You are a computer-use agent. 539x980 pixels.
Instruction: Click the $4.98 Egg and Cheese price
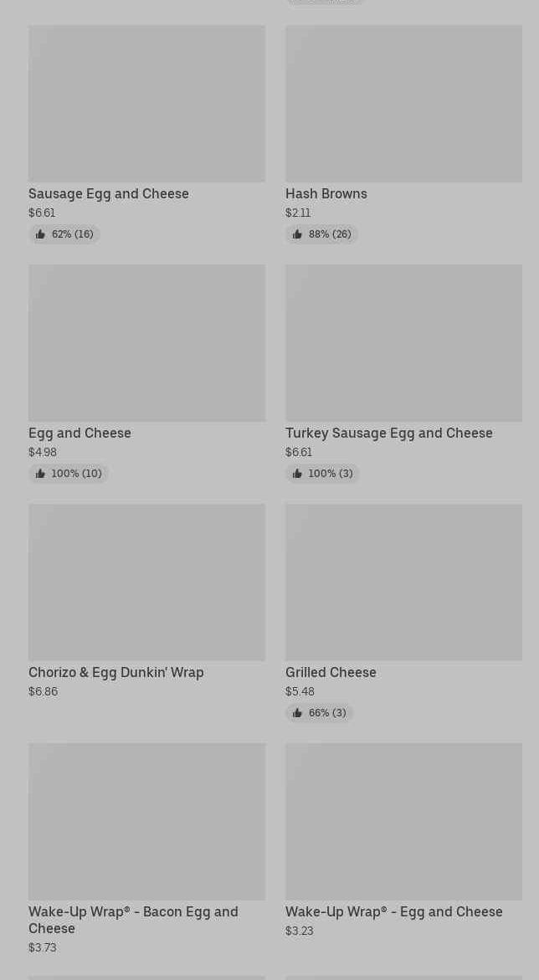pyautogui.click(x=43, y=452)
